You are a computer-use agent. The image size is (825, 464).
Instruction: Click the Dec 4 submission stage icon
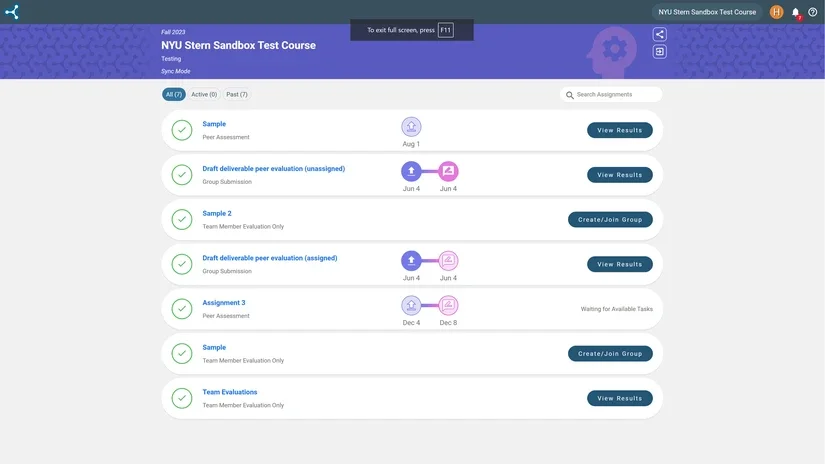[x=411, y=305]
